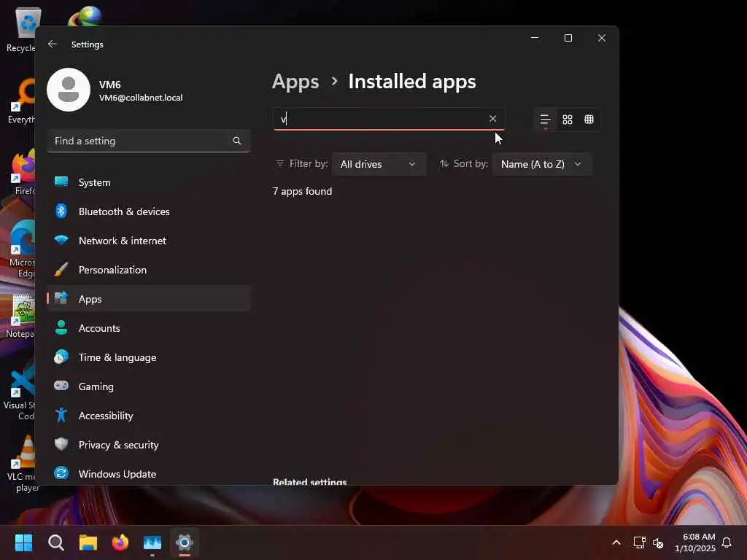Click the Settings gear taskbar icon
This screenshot has height=560, width=747.
185,542
